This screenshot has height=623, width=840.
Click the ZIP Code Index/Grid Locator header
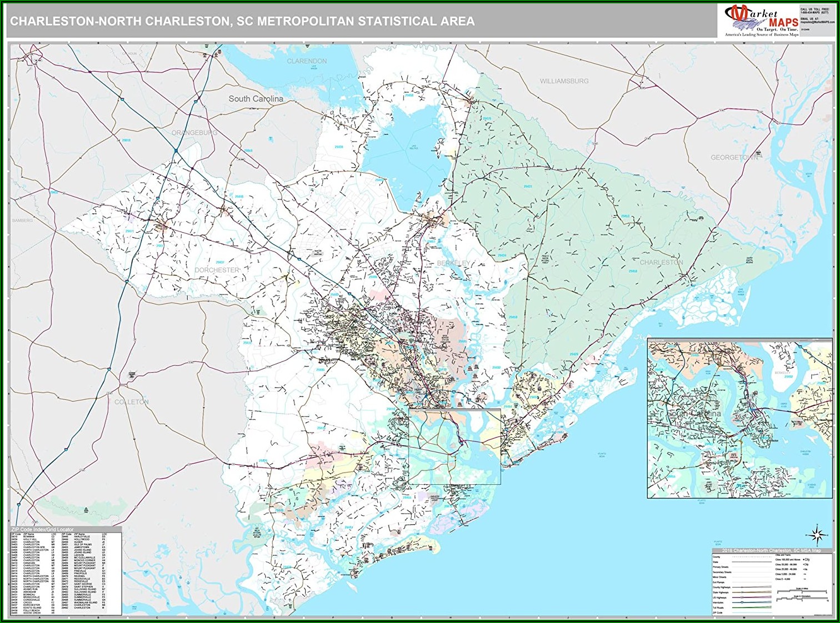point(42,530)
